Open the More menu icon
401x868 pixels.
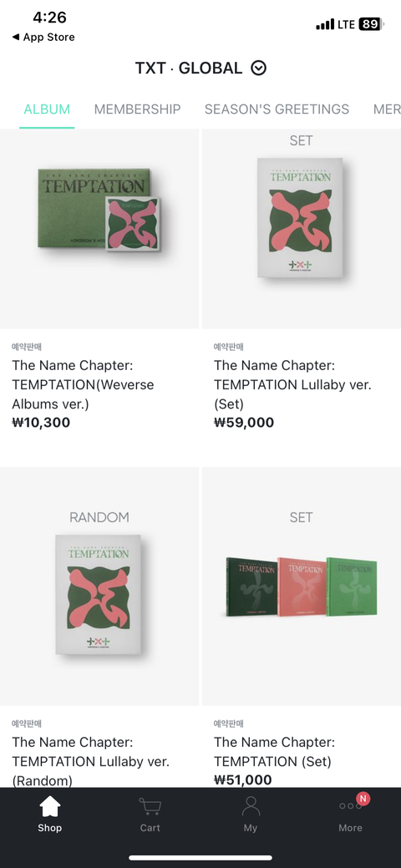click(x=350, y=806)
